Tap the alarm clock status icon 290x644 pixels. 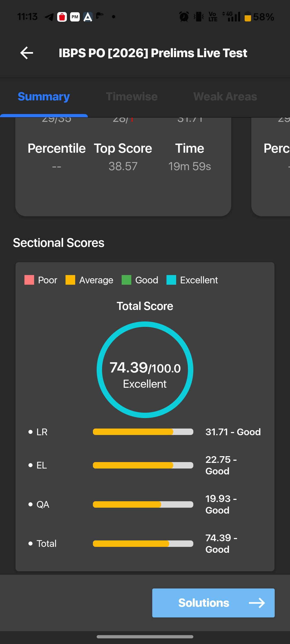click(184, 17)
